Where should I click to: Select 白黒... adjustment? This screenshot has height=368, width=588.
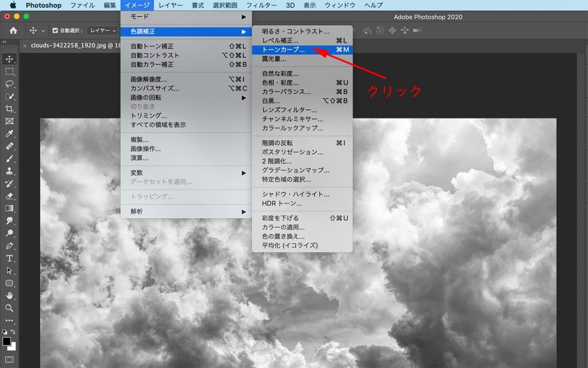[x=302, y=101]
